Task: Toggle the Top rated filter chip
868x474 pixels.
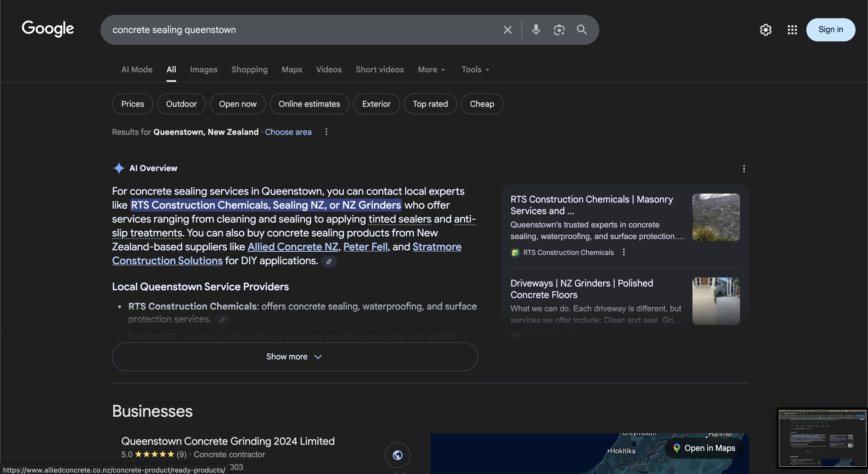Action: [430, 104]
